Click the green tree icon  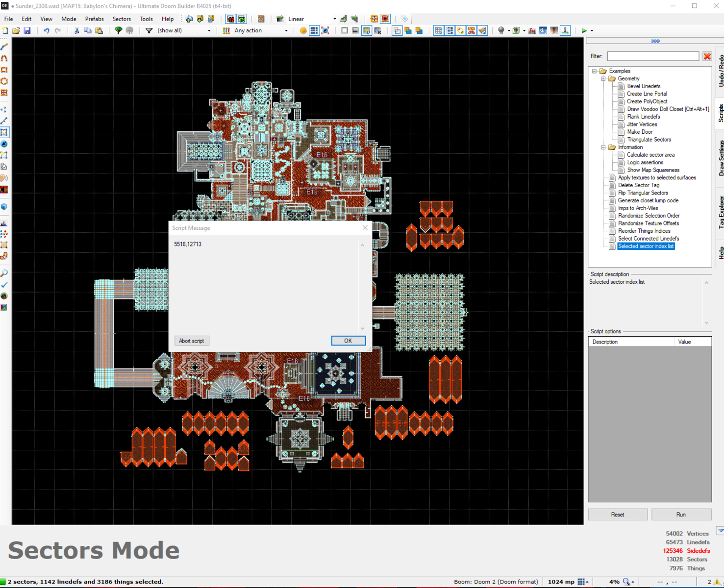(118, 30)
